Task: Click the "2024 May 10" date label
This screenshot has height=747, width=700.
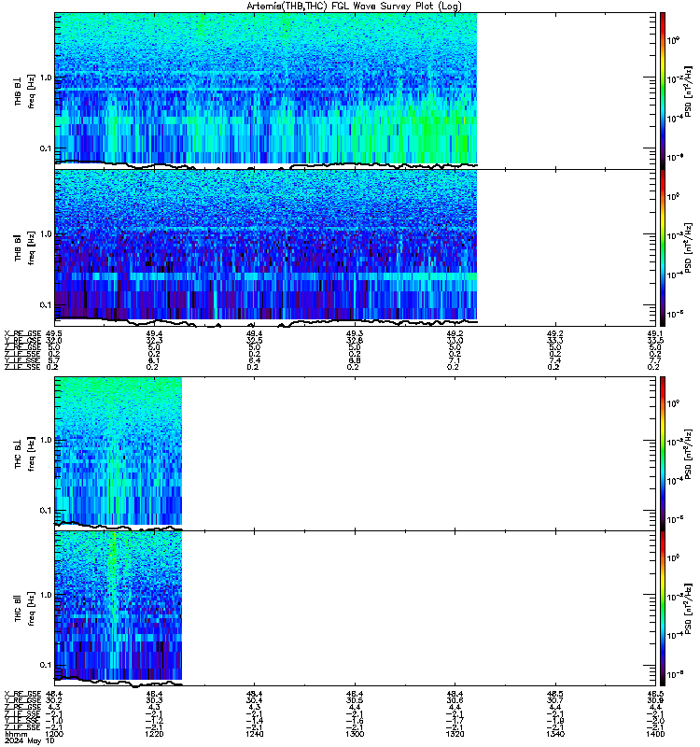Action: [30, 740]
